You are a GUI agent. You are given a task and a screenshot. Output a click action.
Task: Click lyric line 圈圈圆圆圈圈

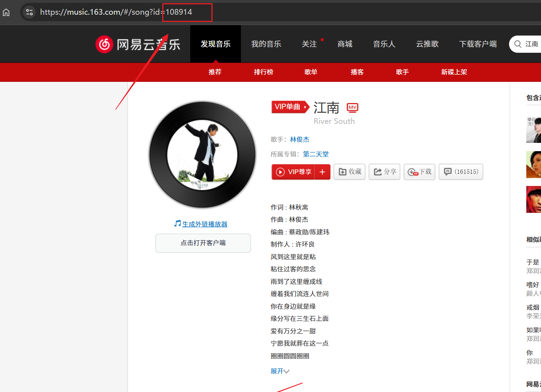point(290,356)
